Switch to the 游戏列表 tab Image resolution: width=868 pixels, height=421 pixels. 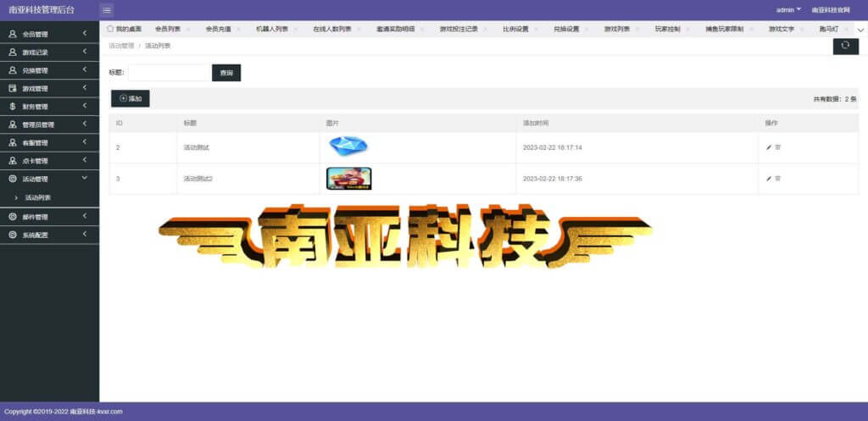617,30
